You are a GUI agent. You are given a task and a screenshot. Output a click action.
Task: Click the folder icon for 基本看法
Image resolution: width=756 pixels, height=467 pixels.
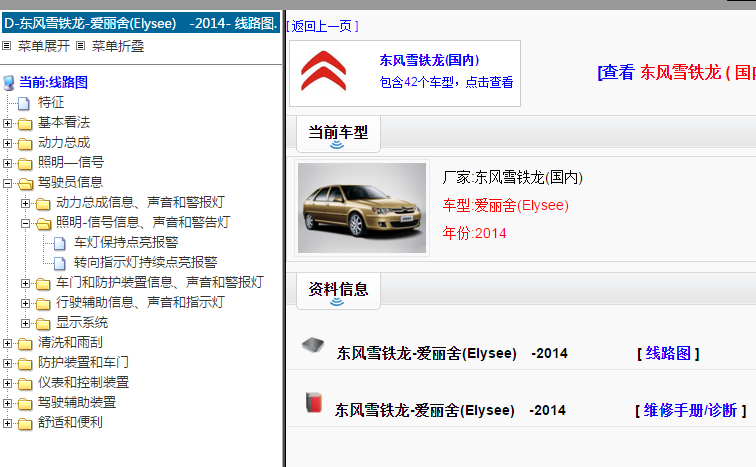click(25, 123)
